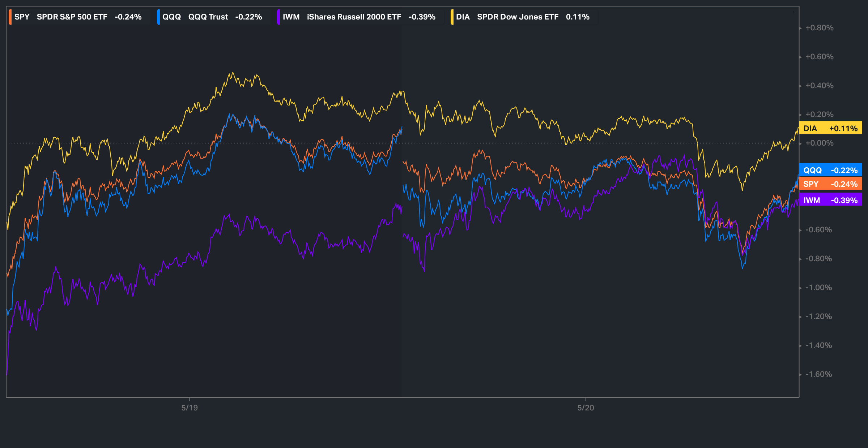
Task: Click the orange SPY color bar in legend
Action: click(10, 17)
